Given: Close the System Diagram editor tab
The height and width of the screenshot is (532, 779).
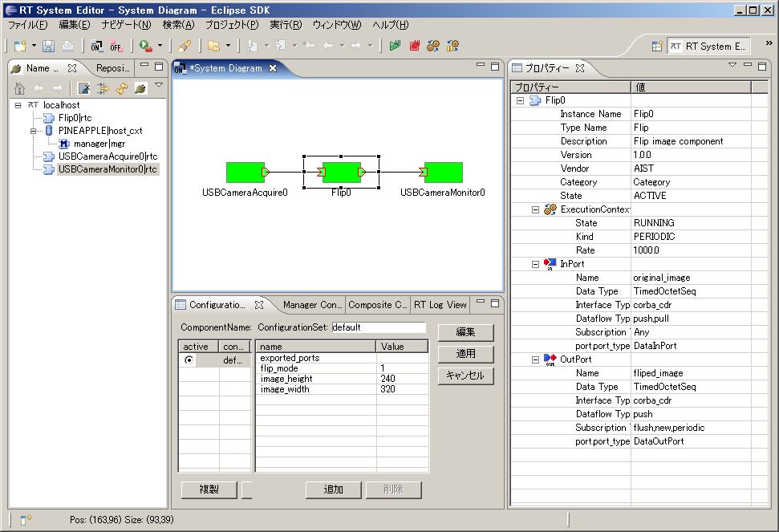Looking at the screenshot, I should coord(273,68).
